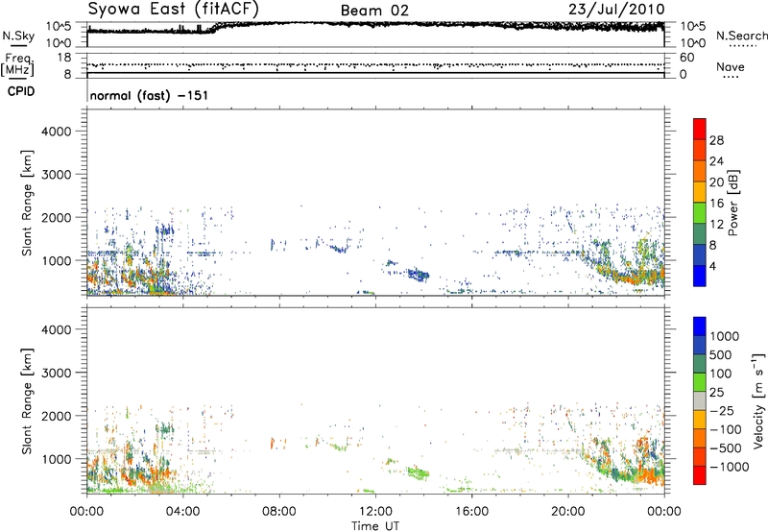Click the 'Nave' legend label
The height and width of the screenshot is (532, 768).
[731, 66]
